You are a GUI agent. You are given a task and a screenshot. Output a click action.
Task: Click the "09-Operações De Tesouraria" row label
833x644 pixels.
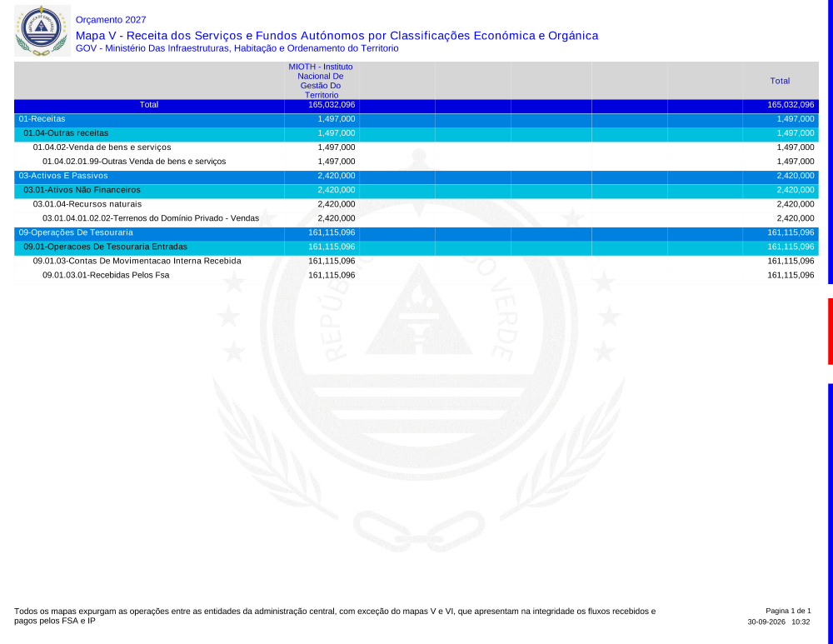76,232
